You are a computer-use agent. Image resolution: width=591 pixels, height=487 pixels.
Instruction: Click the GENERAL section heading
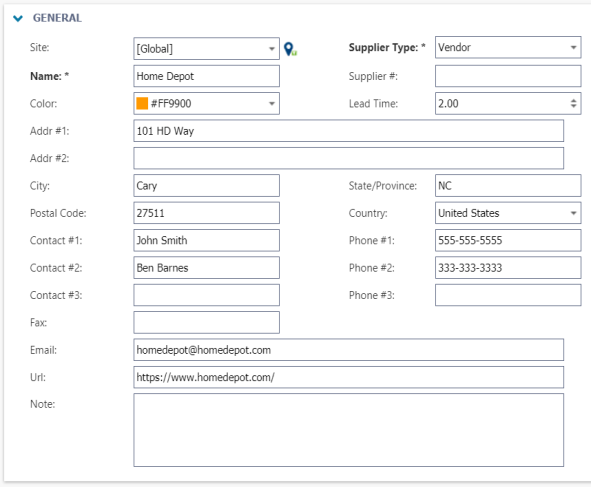pos(57,18)
